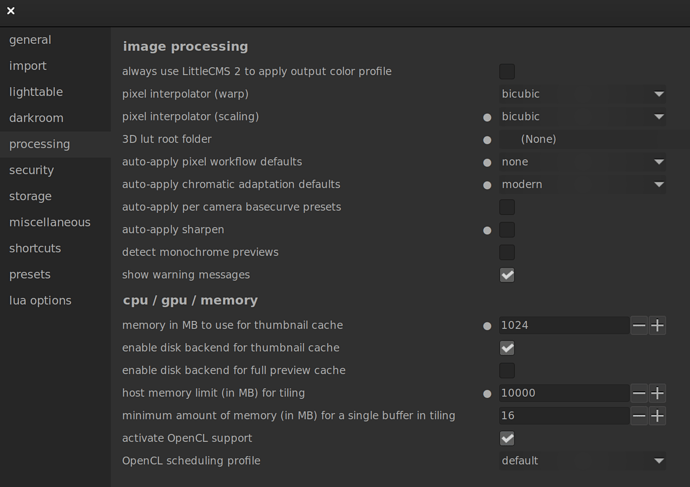Decrease minimum single buffer memory value
Screen dimensions: 690x487
click(639, 416)
